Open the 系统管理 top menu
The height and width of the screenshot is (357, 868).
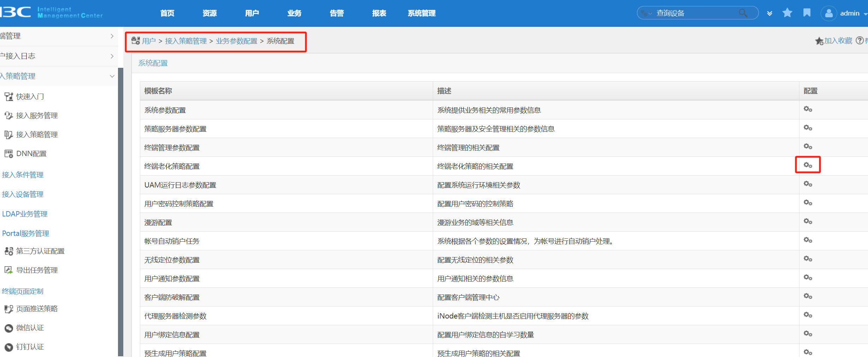[x=421, y=13]
